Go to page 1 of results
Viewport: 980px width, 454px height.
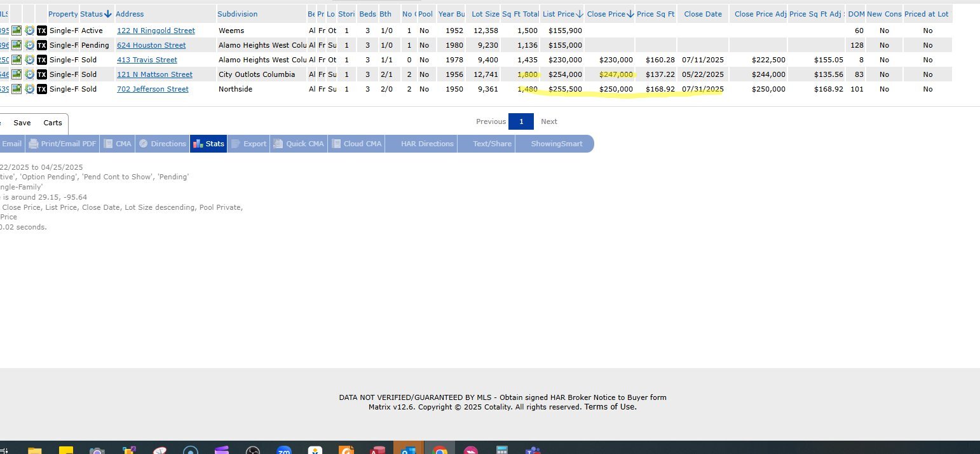521,121
